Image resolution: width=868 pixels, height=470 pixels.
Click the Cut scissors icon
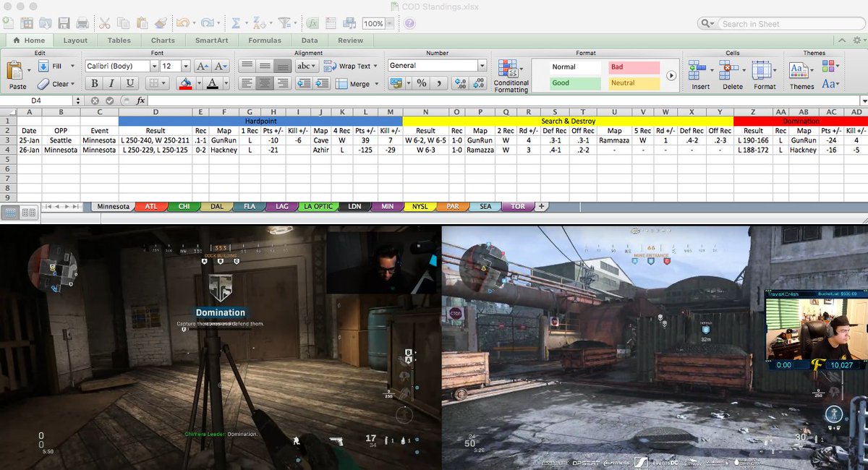point(106,23)
